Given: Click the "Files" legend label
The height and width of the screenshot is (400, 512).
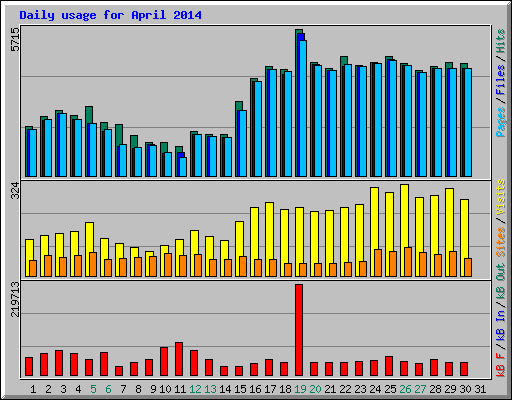Looking at the screenshot, I should click(500, 80).
